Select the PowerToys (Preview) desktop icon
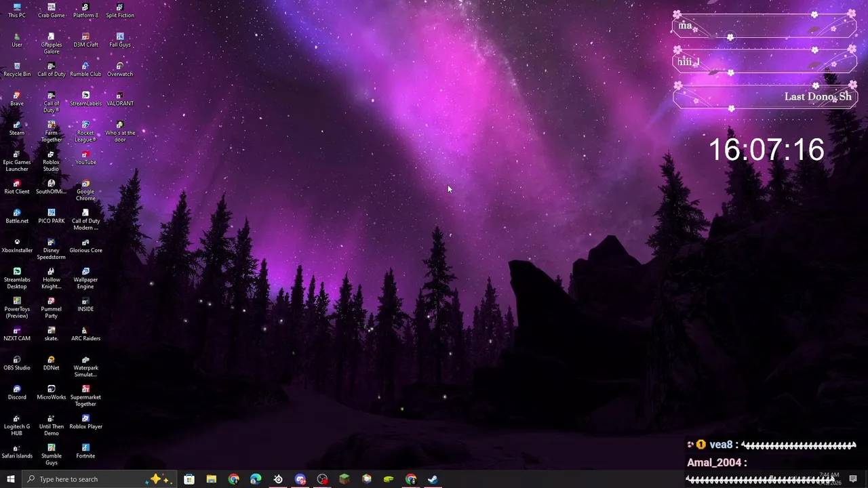 point(17,308)
